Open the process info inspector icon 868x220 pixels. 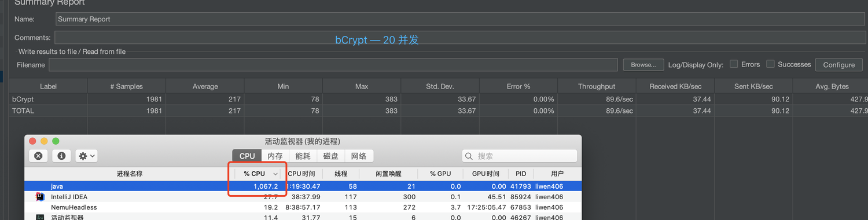[61, 156]
